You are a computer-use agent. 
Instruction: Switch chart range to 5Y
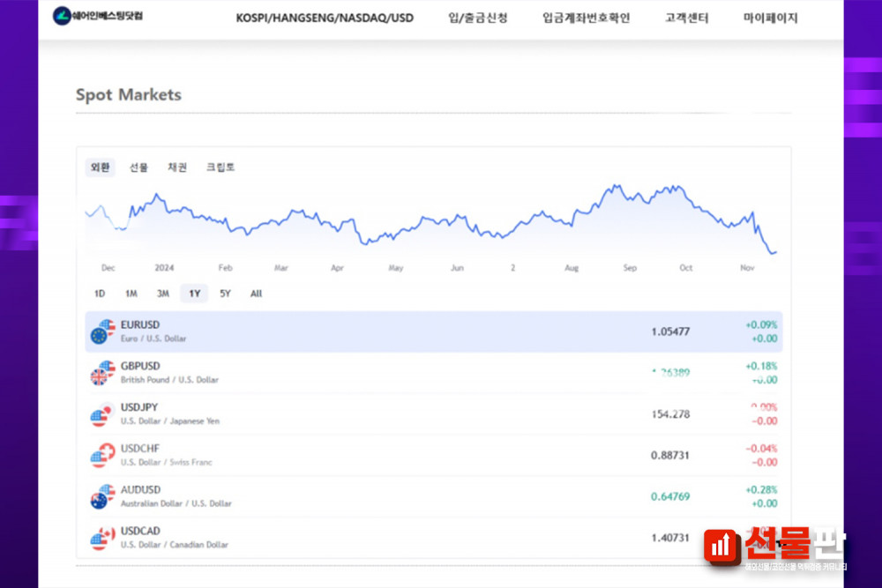(225, 294)
